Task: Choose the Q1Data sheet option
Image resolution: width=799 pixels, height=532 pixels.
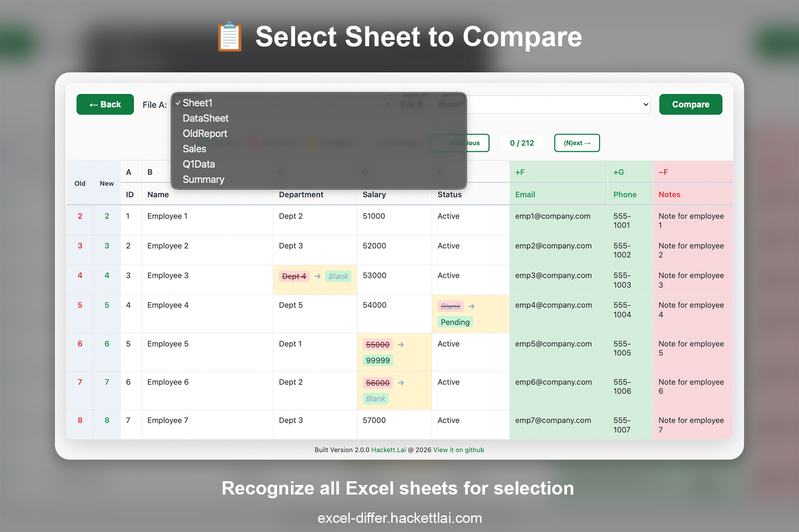Action: (x=199, y=164)
